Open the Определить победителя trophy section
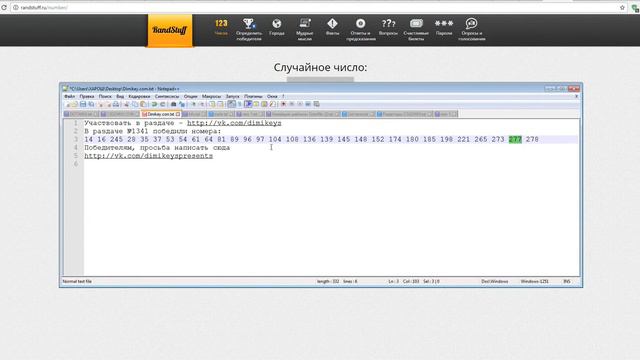The image size is (640, 360). (x=249, y=29)
